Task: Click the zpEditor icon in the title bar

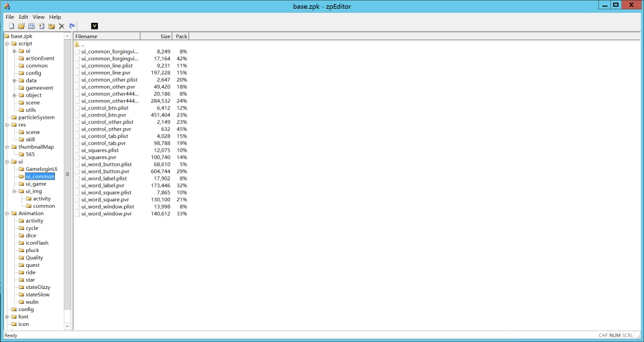Action: pyautogui.click(x=7, y=6)
